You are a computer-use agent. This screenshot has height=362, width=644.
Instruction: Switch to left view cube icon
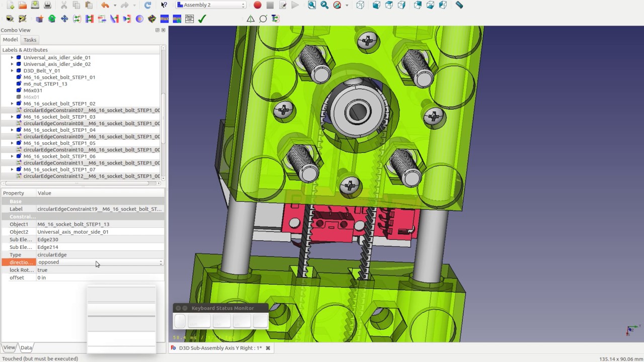click(443, 5)
